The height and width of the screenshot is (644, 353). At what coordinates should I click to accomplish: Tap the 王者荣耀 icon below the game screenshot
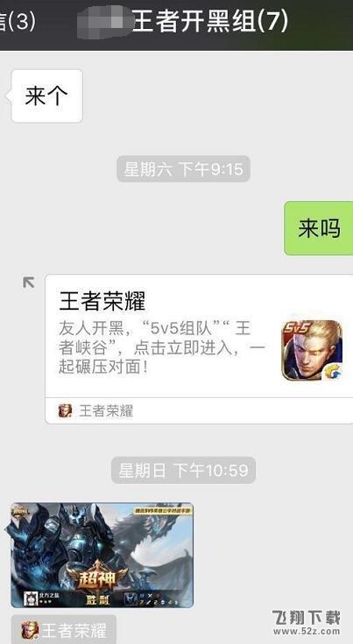pos(30,630)
